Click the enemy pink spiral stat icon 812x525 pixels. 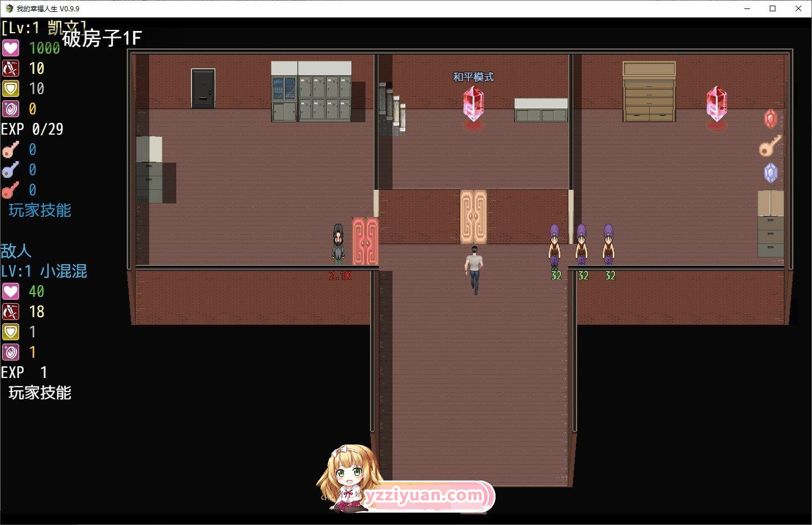(x=11, y=352)
